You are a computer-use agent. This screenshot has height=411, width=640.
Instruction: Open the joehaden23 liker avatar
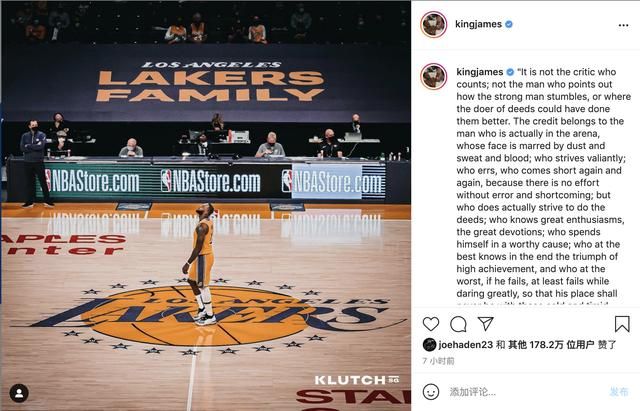429,345
